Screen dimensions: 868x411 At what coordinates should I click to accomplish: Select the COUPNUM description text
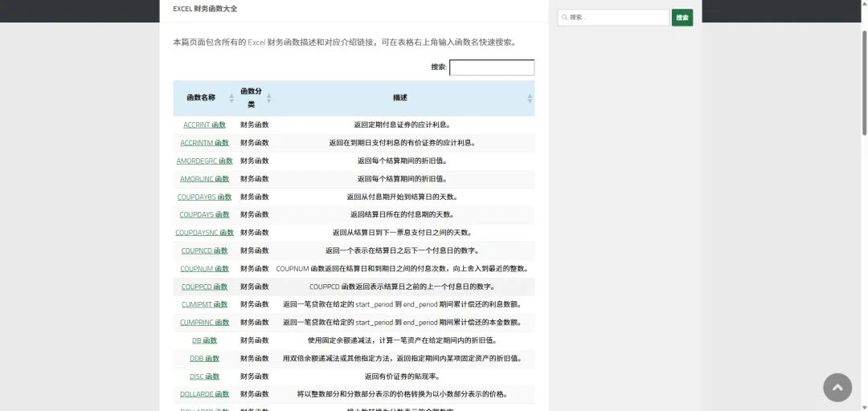click(x=402, y=269)
